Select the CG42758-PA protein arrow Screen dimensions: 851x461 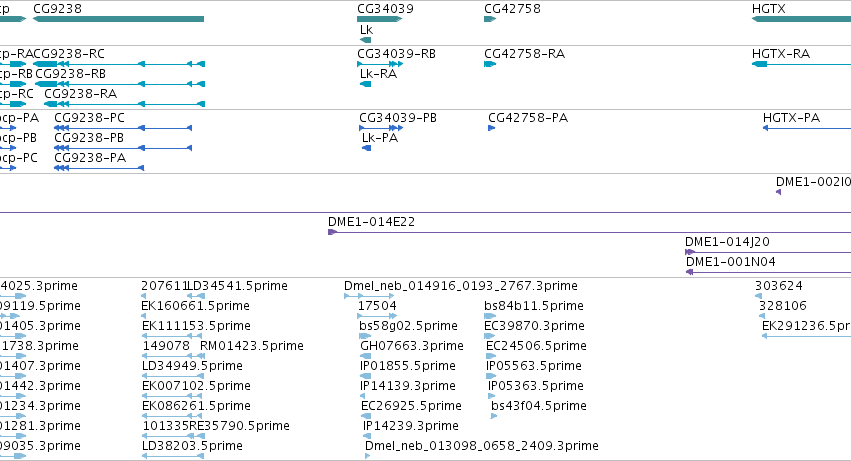pos(491,128)
